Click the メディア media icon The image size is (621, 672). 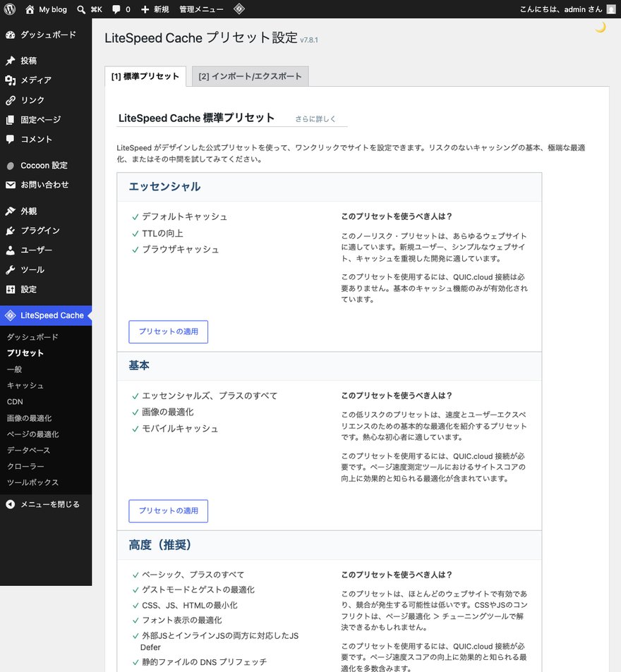11,80
